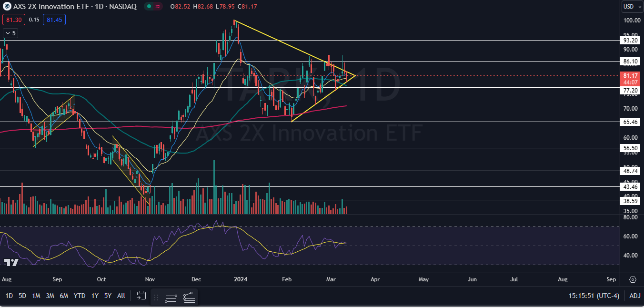Click the blue 81.45 buy price button
Image resolution: width=644 pixels, height=308 pixels.
(54, 20)
